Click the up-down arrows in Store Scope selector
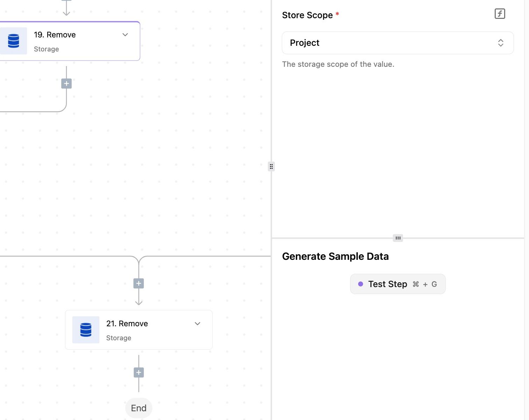Viewport: 529px width, 420px height. click(x=501, y=43)
